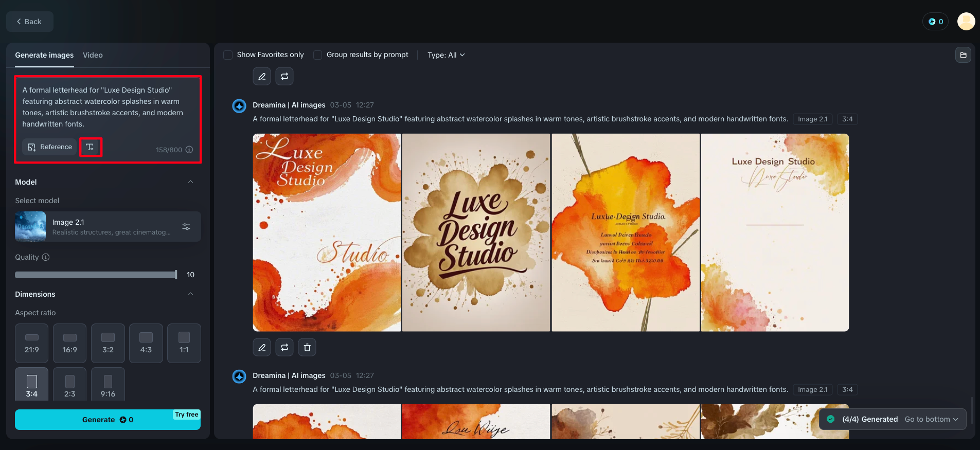
Task: Select the 3:4 aspect ratio
Action: (x=32, y=384)
